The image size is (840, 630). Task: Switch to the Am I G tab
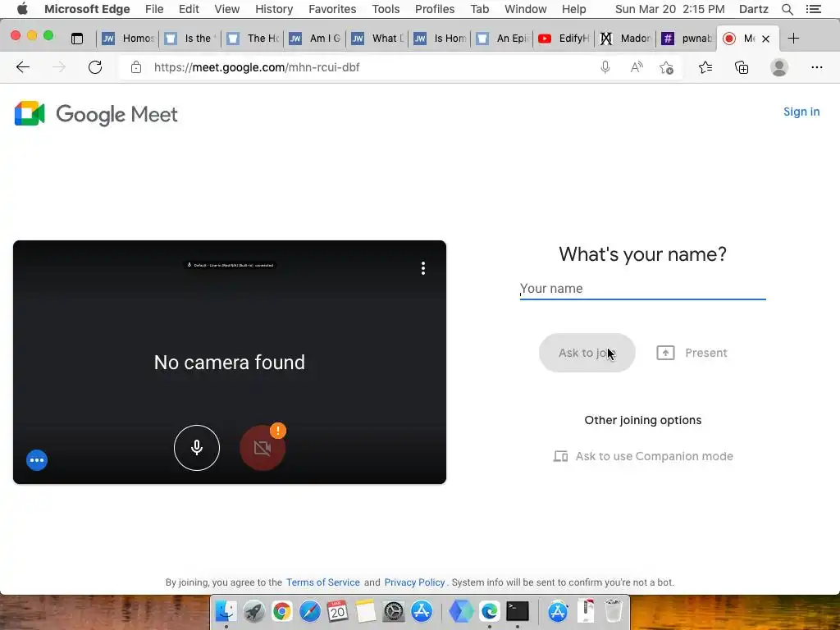tap(316, 38)
